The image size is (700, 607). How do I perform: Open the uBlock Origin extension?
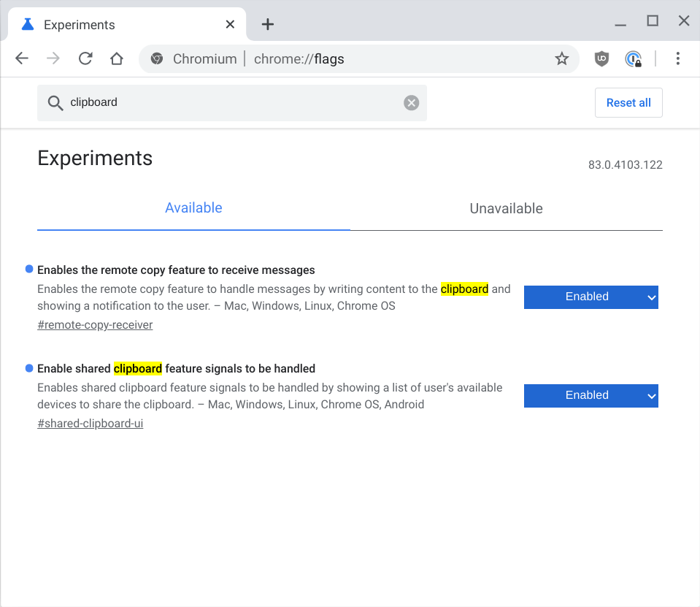point(601,58)
